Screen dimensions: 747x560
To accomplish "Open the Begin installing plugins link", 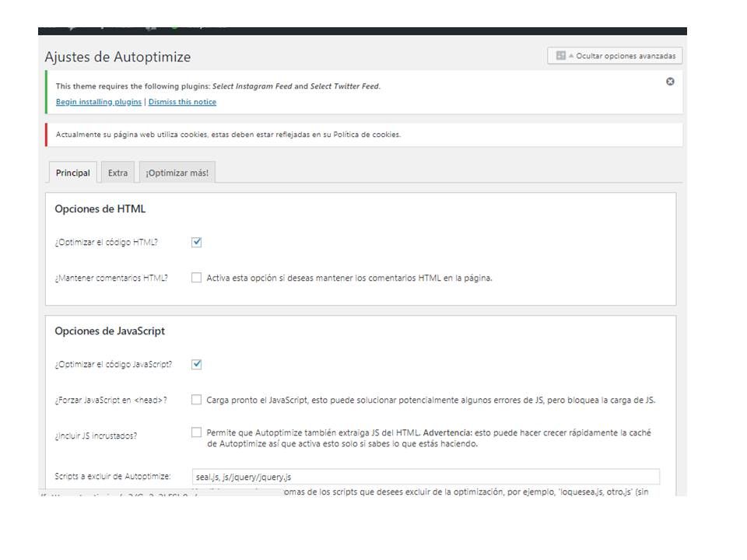I will coord(99,101).
